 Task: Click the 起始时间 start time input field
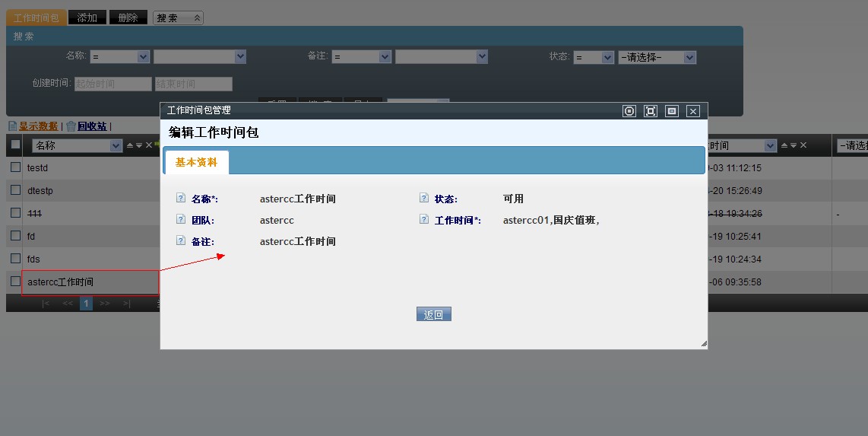(112, 84)
